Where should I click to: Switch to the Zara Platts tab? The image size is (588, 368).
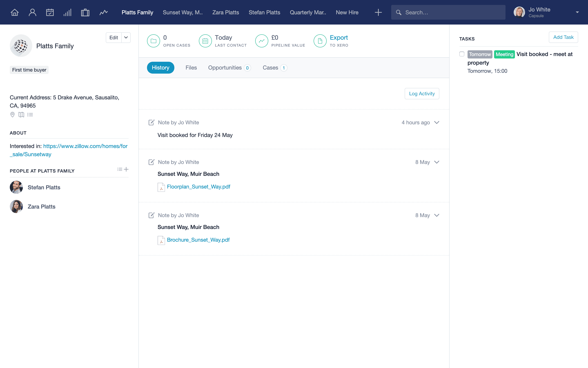click(226, 12)
